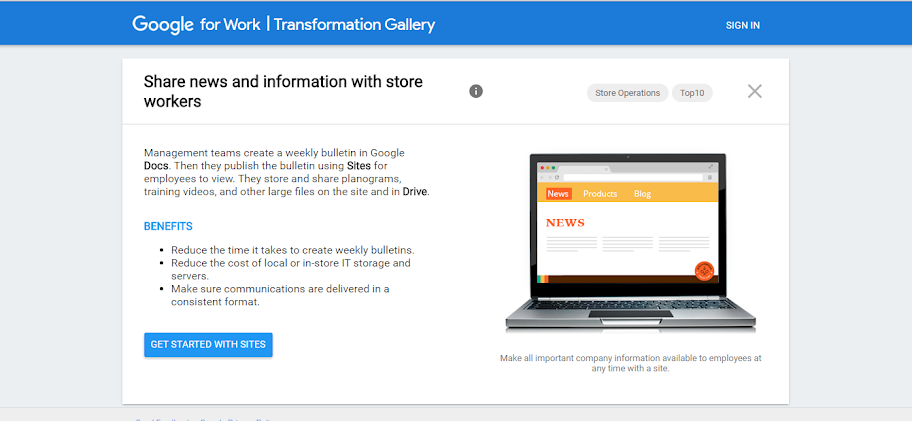Viewport: 912px width, 421px height.
Task: Close the card with the X icon
Action: 754,91
